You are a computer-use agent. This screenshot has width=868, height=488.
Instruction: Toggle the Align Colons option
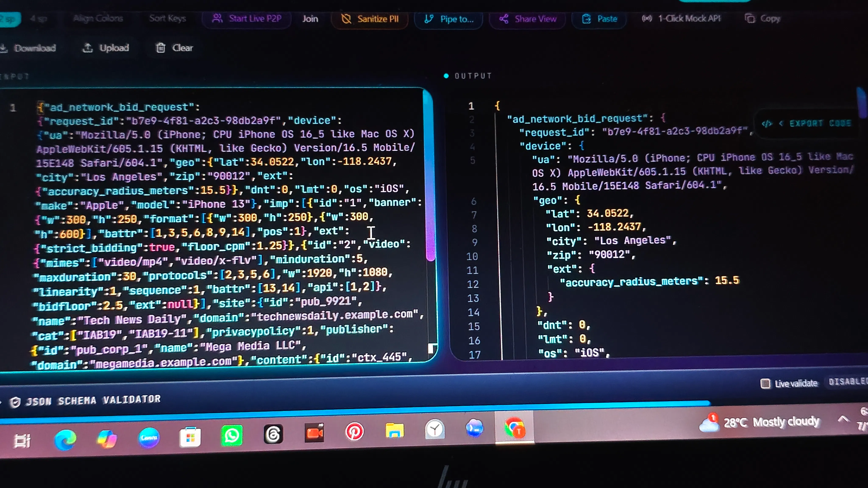(x=98, y=18)
